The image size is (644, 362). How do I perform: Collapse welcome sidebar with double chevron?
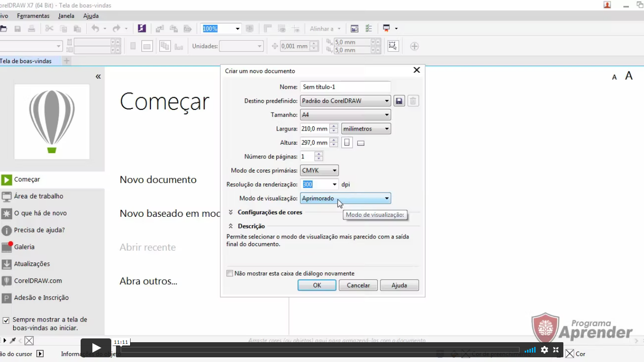[x=98, y=76]
